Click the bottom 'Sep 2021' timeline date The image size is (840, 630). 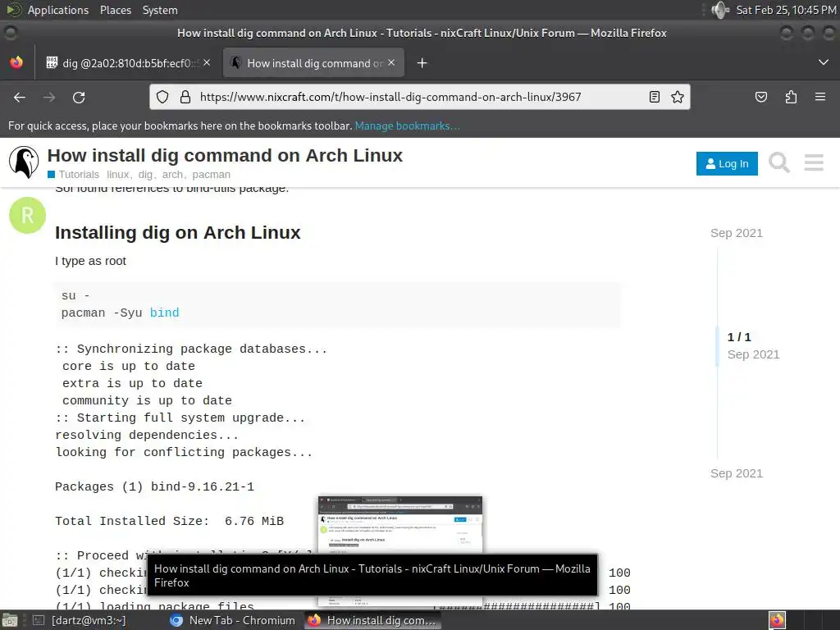[736, 473]
